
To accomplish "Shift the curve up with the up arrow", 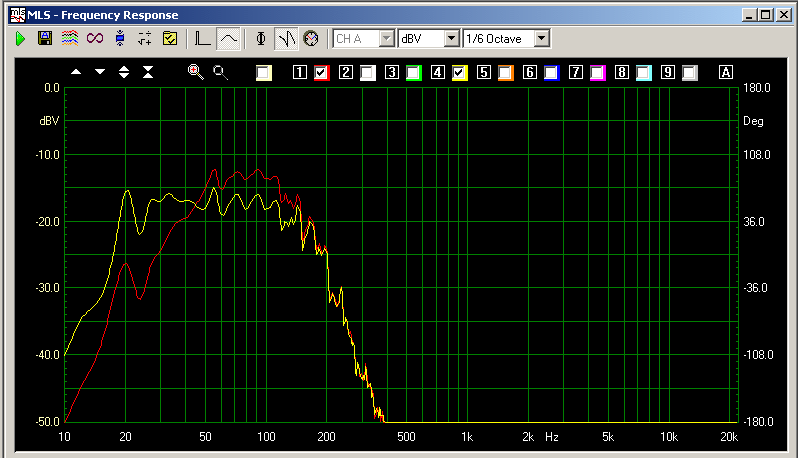I will point(76,72).
